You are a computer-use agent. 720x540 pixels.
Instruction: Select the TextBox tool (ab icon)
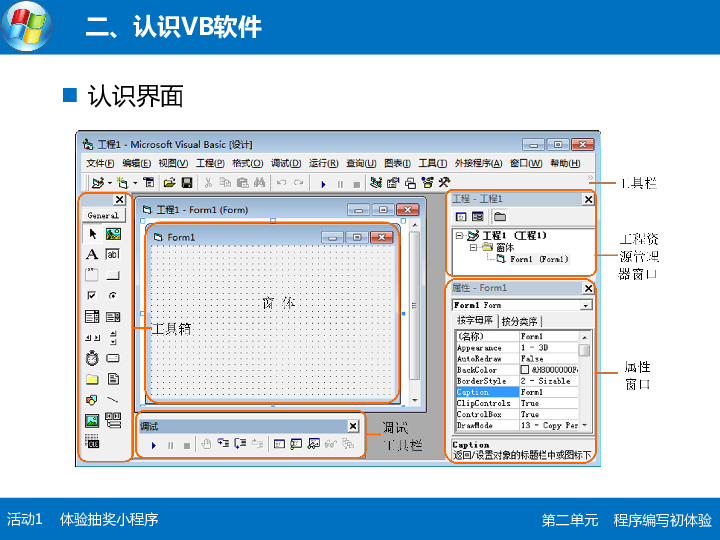[x=112, y=254]
